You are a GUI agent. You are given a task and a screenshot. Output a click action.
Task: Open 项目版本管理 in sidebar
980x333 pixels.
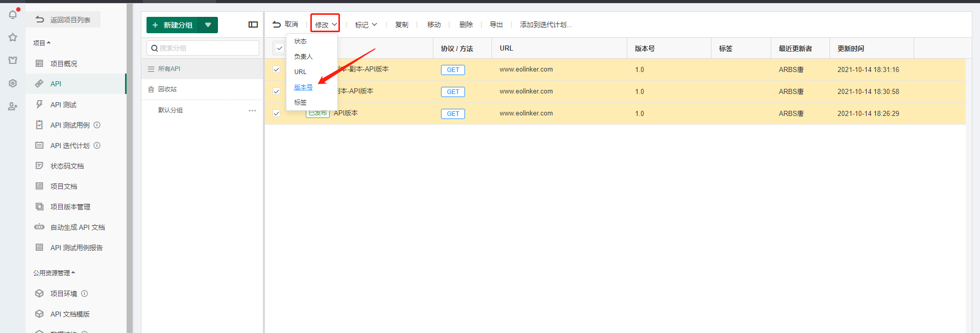[x=70, y=207]
